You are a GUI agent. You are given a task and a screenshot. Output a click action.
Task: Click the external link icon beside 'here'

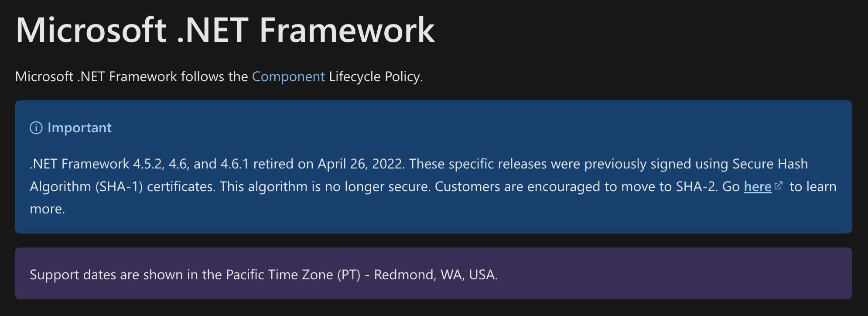[778, 186]
